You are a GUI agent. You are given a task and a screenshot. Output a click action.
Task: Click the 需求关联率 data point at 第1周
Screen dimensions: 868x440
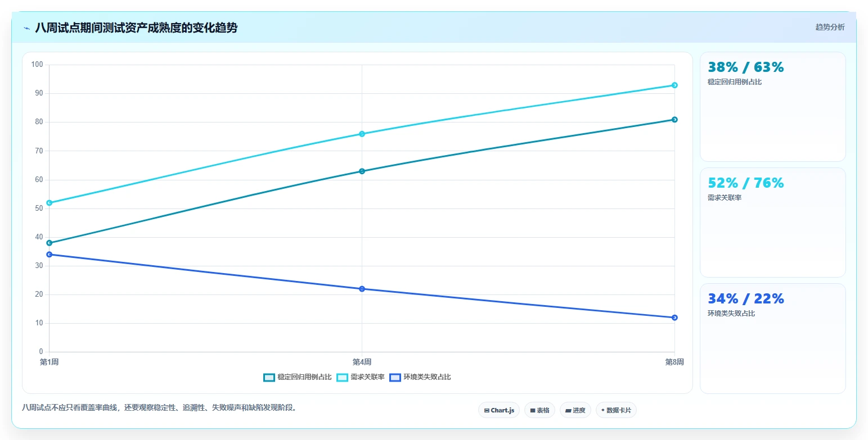(50, 203)
